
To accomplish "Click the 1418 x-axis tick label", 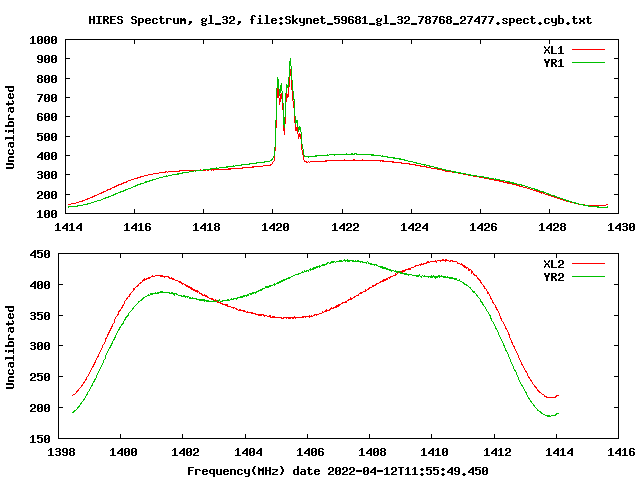I will [x=206, y=227].
